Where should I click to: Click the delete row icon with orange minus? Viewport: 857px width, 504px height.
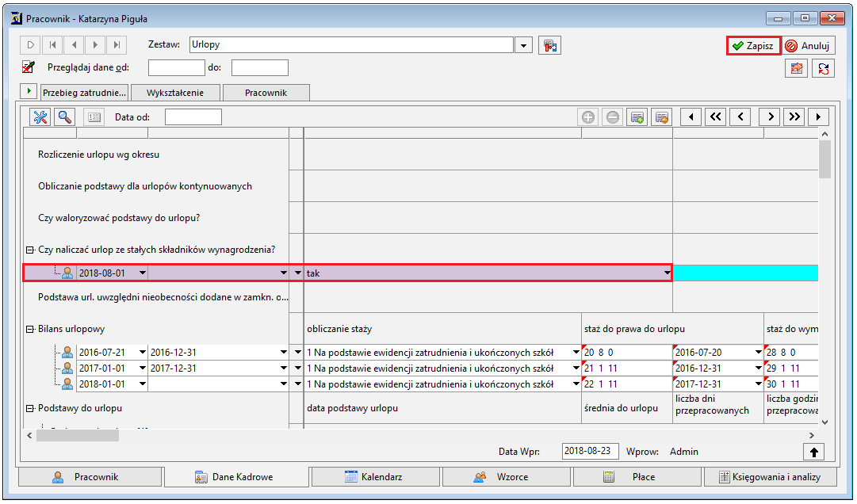[662, 116]
